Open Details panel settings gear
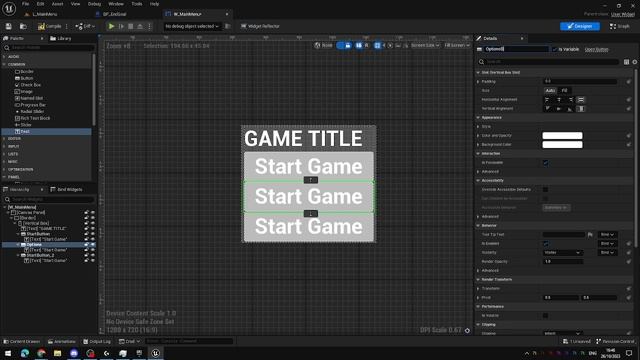The height and width of the screenshot is (360, 640). pos(635,62)
